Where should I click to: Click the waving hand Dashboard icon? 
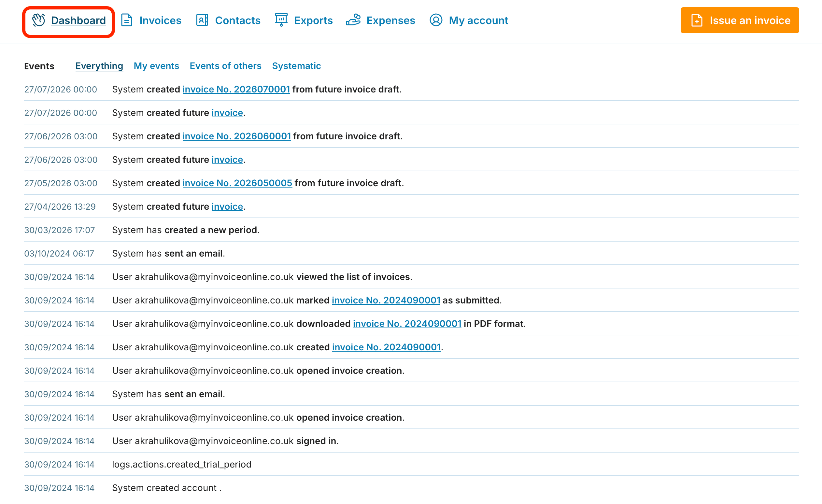[x=39, y=20]
